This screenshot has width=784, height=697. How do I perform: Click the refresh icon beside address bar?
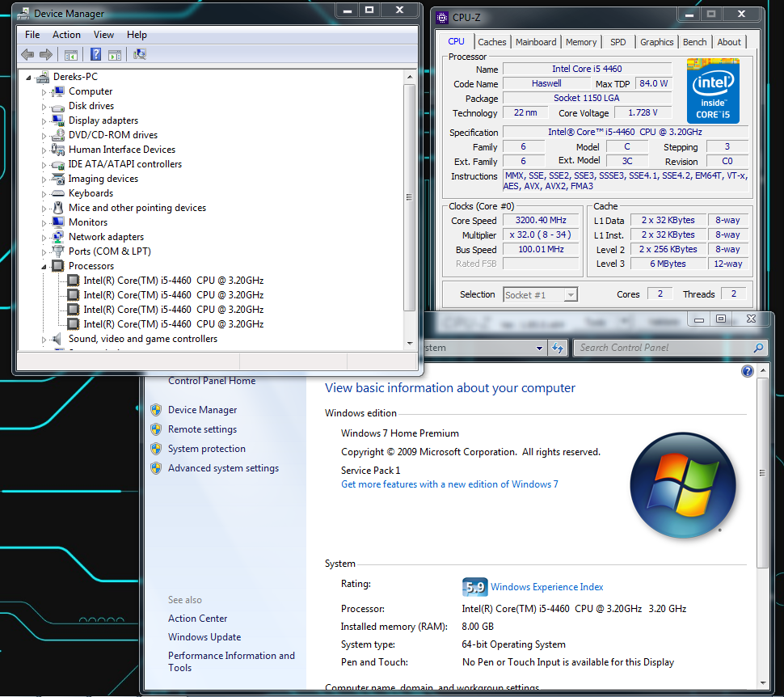558,348
